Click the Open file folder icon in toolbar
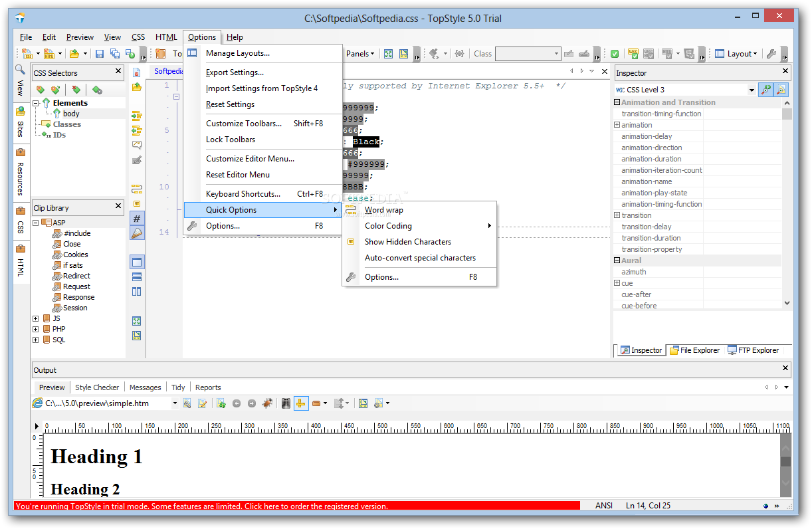The image size is (812, 529). pos(74,54)
